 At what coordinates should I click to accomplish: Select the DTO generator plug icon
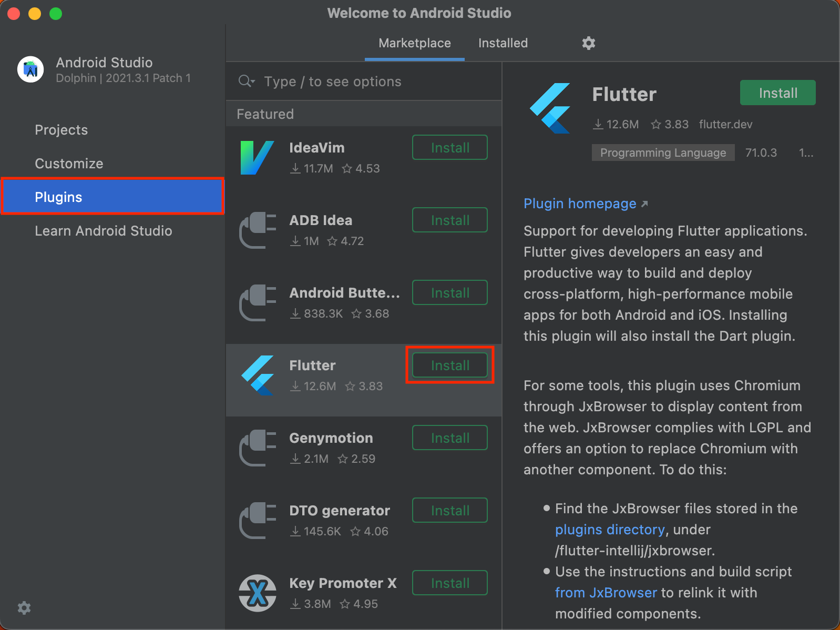click(x=258, y=521)
